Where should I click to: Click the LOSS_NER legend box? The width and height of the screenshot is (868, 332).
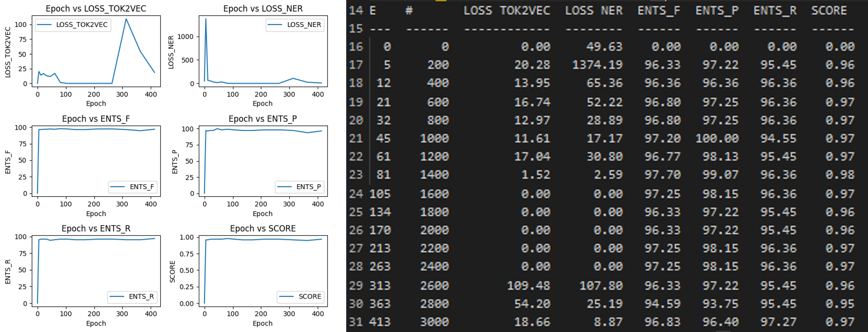tap(295, 25)
